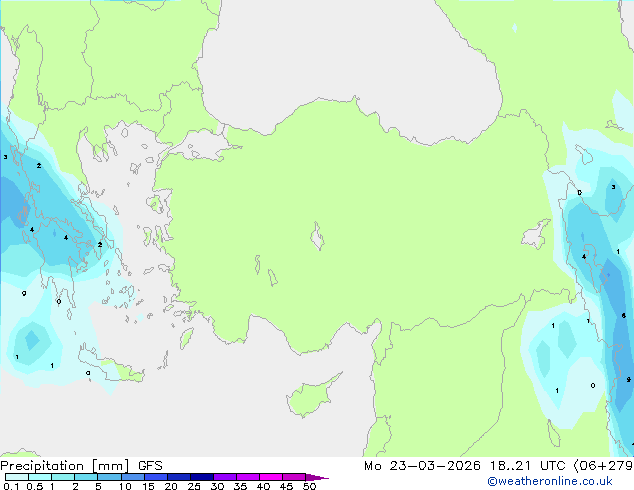Click the "[mm]" unit label
This screenshot has width=634, height=490.
pyautogui.click(x=110, y=466)
